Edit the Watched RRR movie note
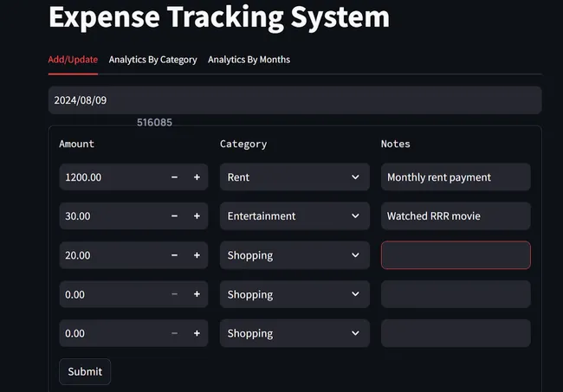This screenshot has width=563, height=392. point(456,216)
